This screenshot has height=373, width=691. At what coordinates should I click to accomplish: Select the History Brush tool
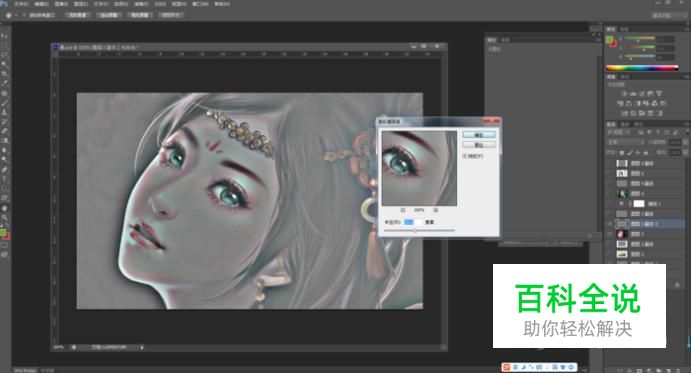pos(4,122)
